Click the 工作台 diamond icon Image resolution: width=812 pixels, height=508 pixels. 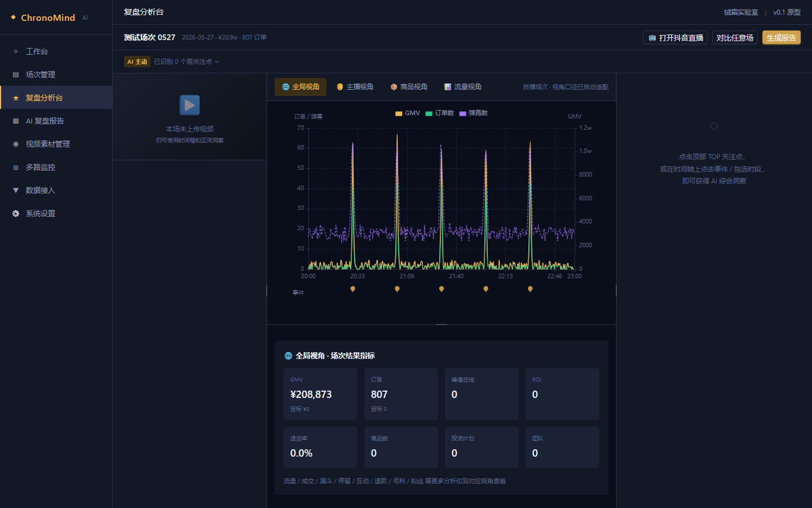16,51
